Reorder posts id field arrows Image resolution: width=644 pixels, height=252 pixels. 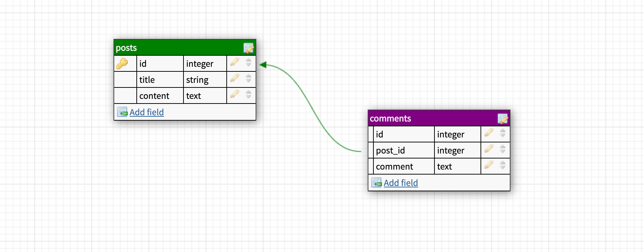coord(248,63)
